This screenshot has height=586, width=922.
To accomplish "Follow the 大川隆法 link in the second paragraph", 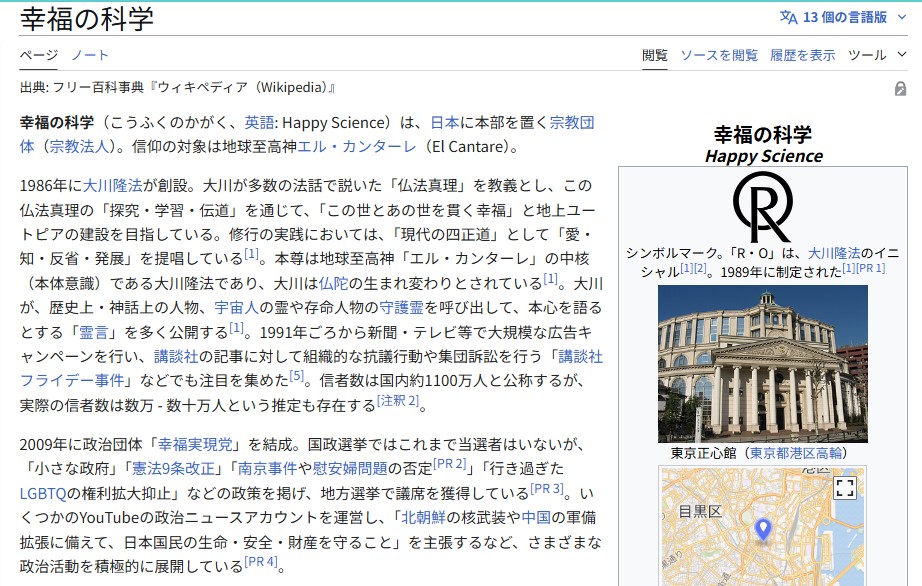I will click(112, 186).
